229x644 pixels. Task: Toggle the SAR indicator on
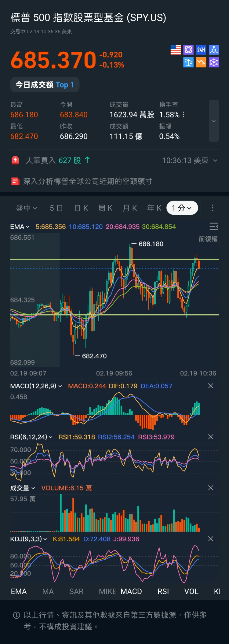(76, 591)
